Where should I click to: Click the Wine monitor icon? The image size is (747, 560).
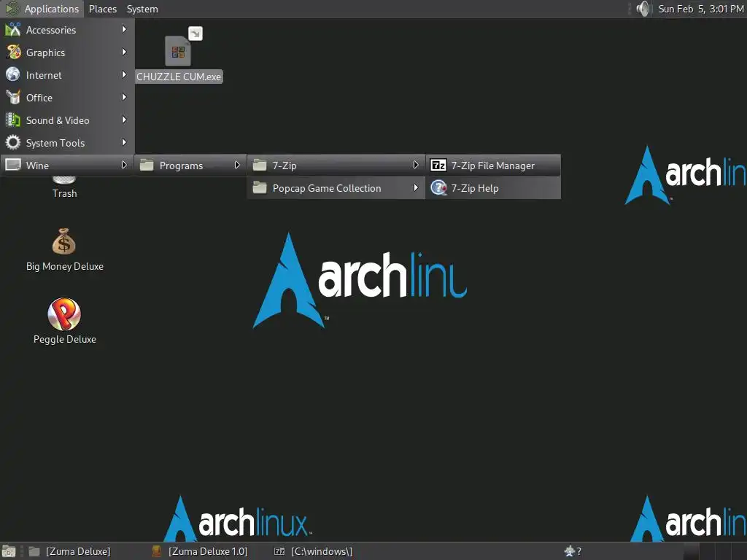(x=13, y=165)
